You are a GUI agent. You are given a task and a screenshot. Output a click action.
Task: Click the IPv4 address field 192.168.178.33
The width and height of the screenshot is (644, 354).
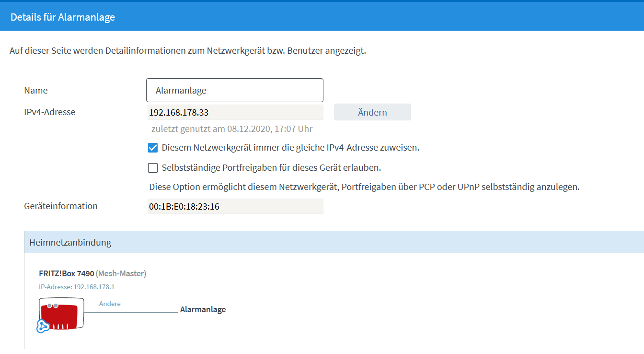click(235, 112)
